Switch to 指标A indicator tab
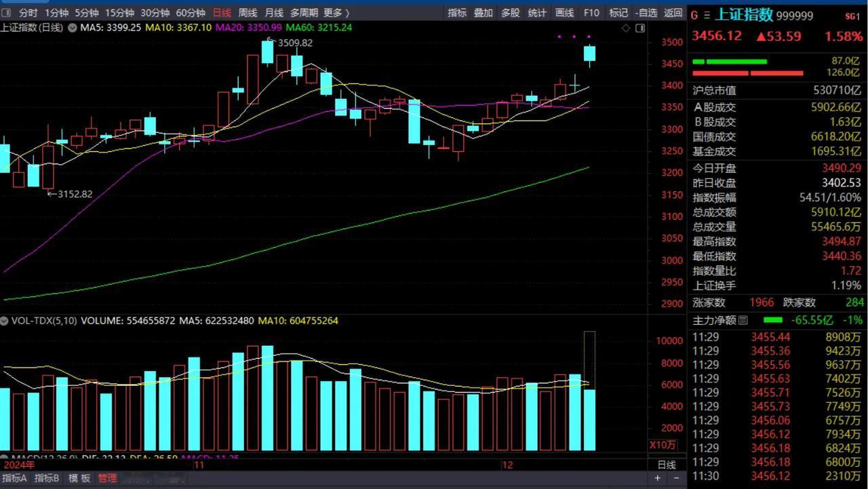The image size is (868, 489). [x=14, y=478]
